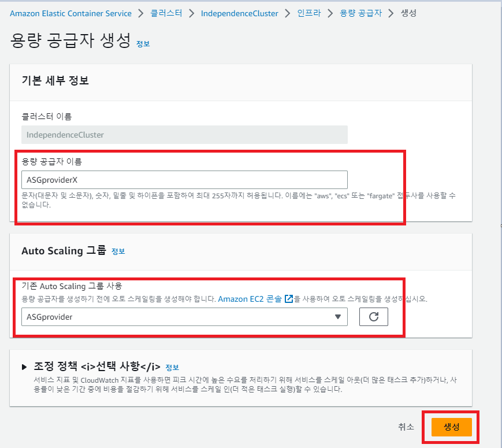Image resolution: width=502 pixels, height=448 pixels.
Task: Open the ASGprovider Auto Scaling group dropdown
Action: (184, 317)
